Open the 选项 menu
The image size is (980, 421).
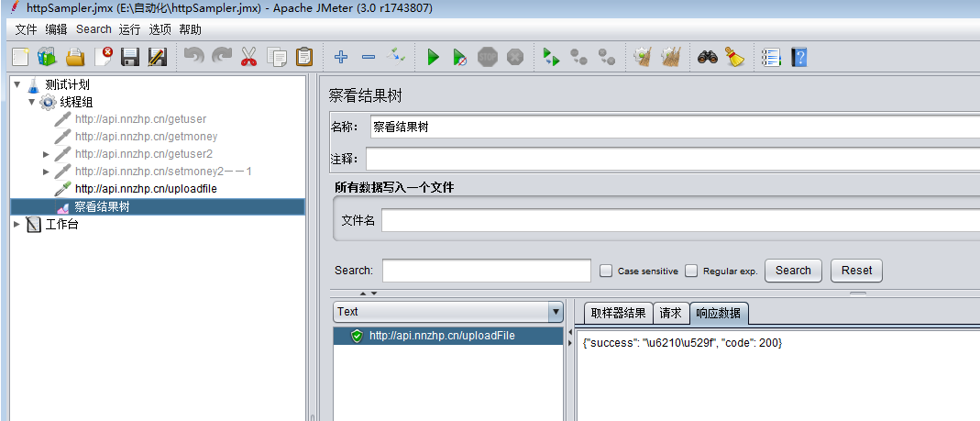(160, 29)
